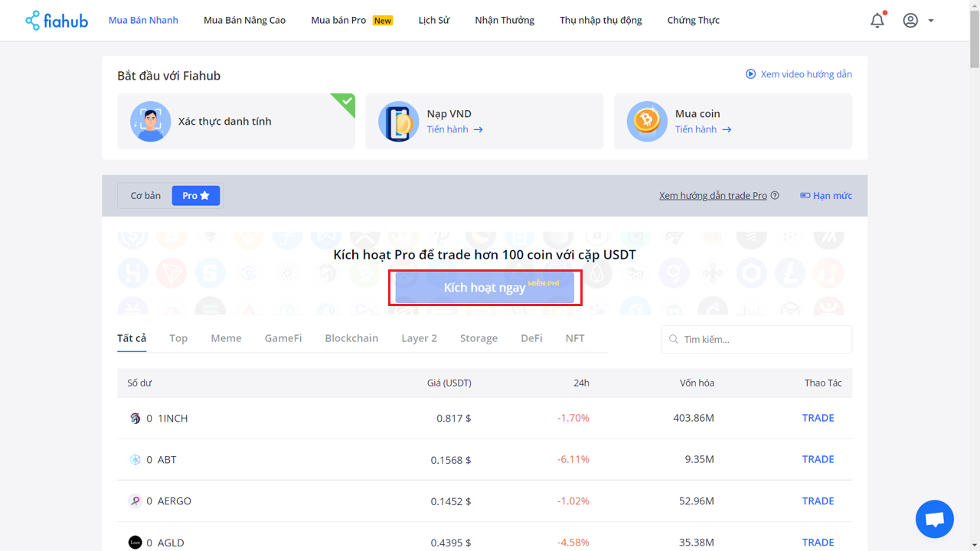This screenshot has width=980, height=551.
Task: Click Kích hoạt ngay button
Action: click(x=485, y=287)
